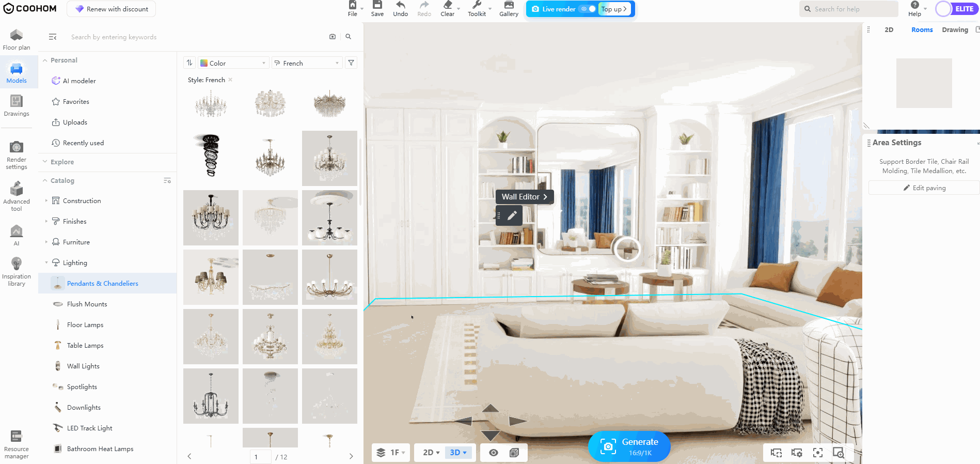Open the Toolkit menu
This screenshot has height=464, width=980.
[x=477, y=9]
